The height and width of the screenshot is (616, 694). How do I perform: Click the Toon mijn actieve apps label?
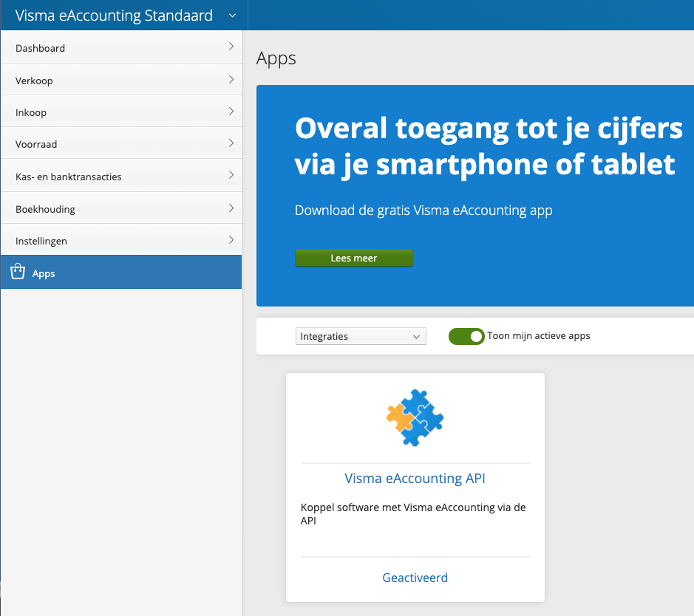tap(539, 335)
